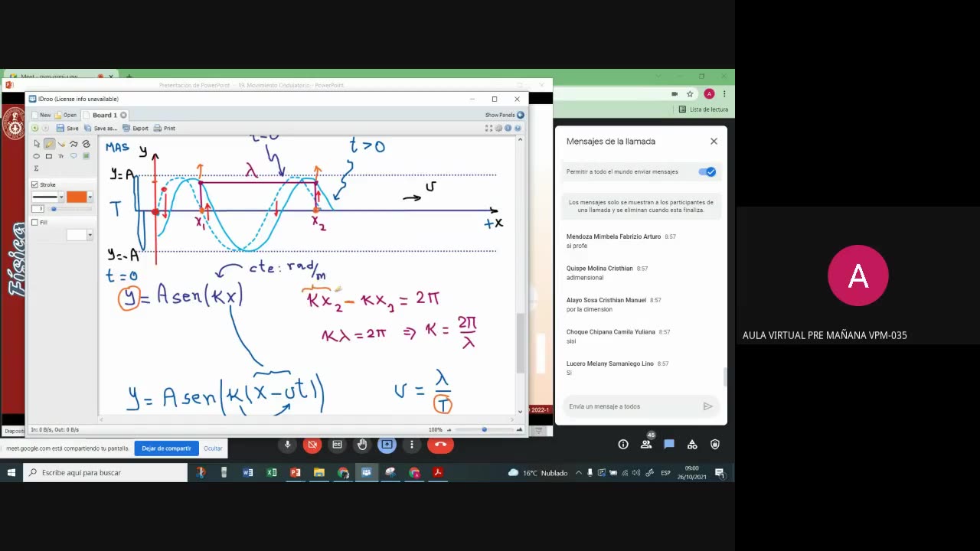Enable captions in Meet
This screenshot has width=980, height=551.
click(337, 445)
